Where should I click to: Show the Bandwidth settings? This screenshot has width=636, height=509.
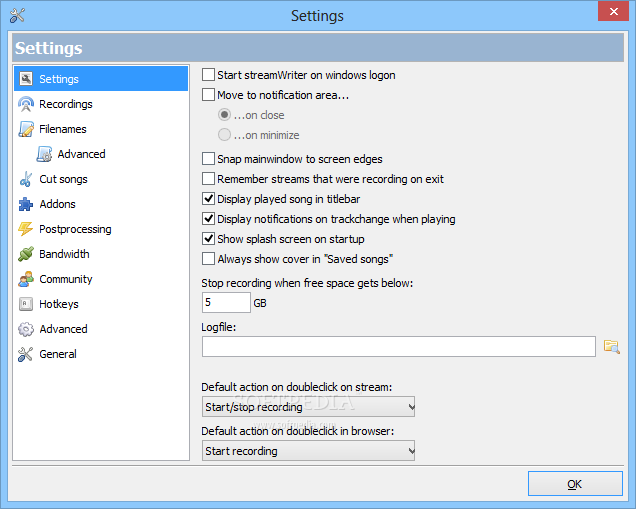64,254
